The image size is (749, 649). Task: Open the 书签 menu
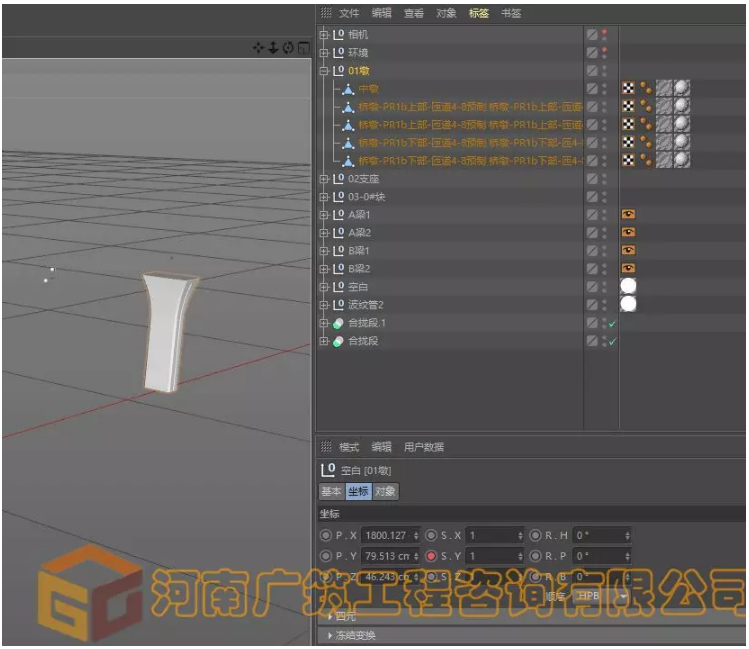[x=511, y=13]
